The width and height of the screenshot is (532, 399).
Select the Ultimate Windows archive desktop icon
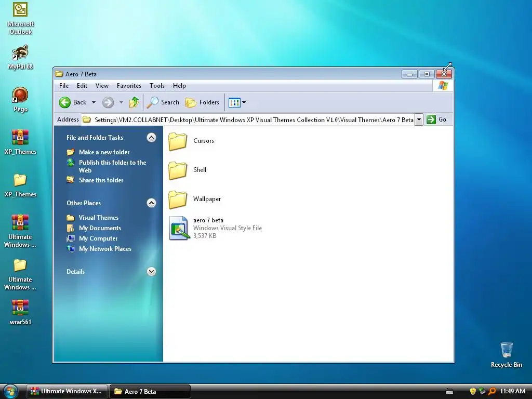(x=20, y=231)
